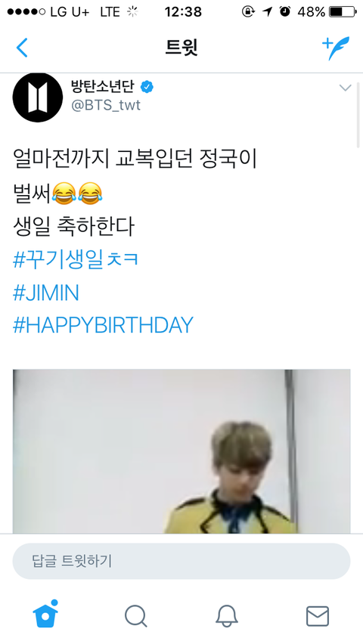Open the attached video thumbnail

point(181,451)
